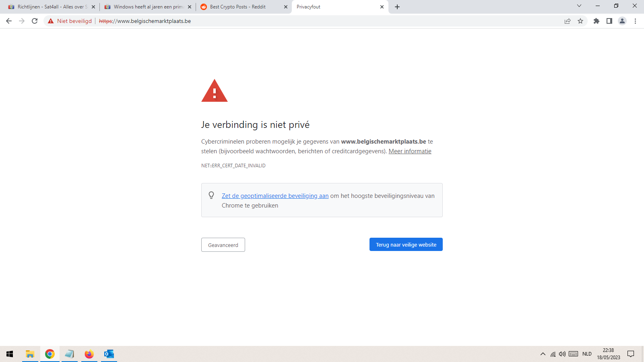Click 'Terug naar veilige website' button
The image size is (644, 362).
pyautogui.click(x=406, y=245)
